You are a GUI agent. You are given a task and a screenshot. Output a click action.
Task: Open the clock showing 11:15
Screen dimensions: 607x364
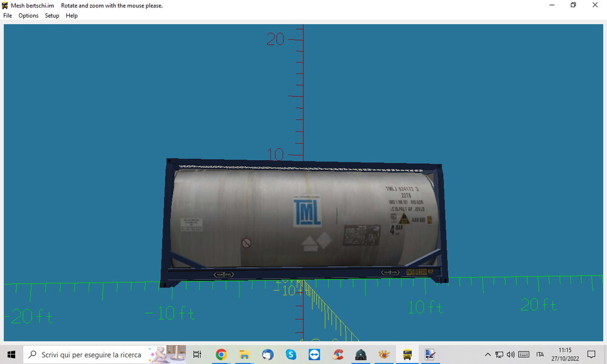click(x=565, y=354)
